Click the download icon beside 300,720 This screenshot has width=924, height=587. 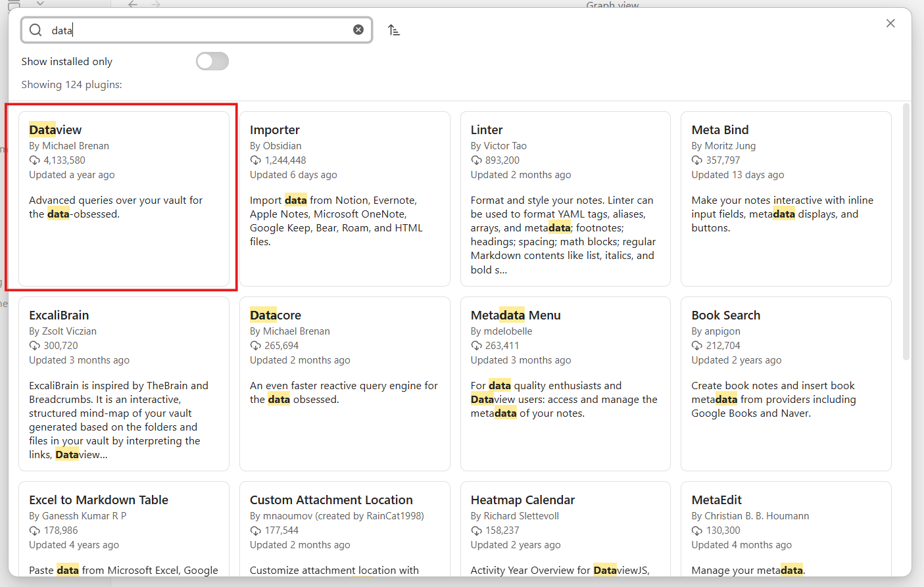click(x=35, y=346)
